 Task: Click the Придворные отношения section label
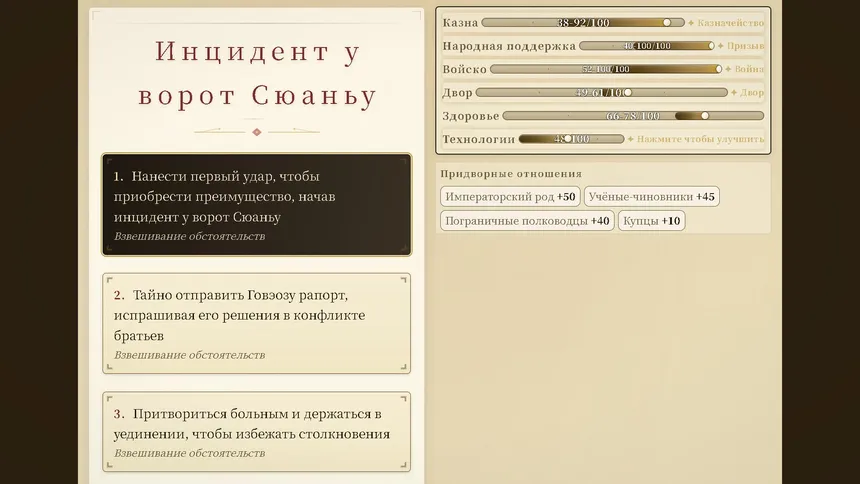(x=511, y=174)
